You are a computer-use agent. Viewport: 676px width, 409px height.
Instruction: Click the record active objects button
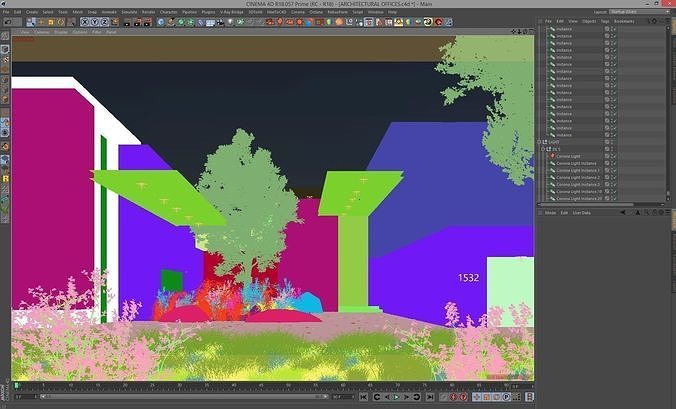(453, 397)
